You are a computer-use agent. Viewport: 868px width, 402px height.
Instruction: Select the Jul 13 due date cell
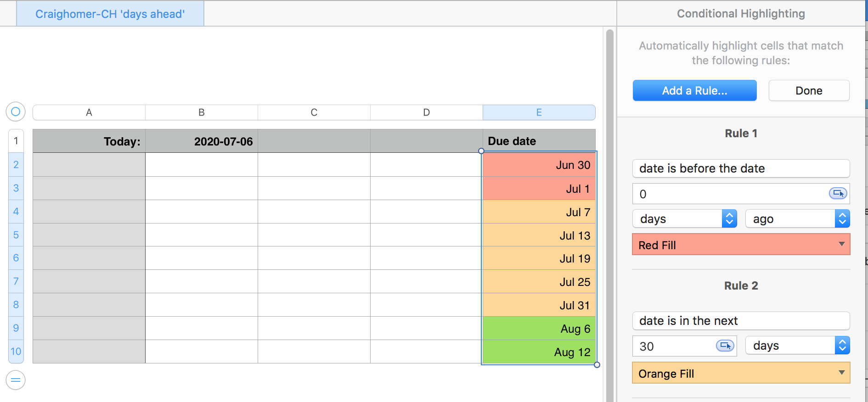[x=539, y=235]
